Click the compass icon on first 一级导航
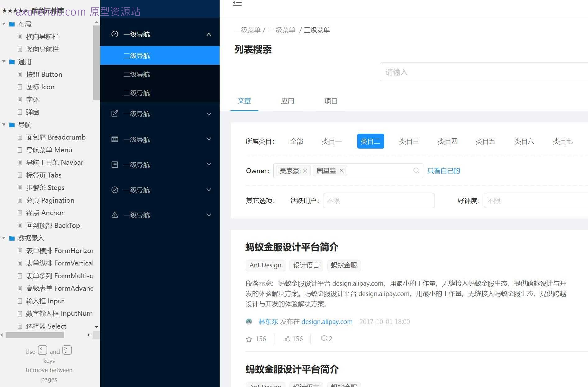The width and height of the screenshot is (588, 387). coord(115,35)
